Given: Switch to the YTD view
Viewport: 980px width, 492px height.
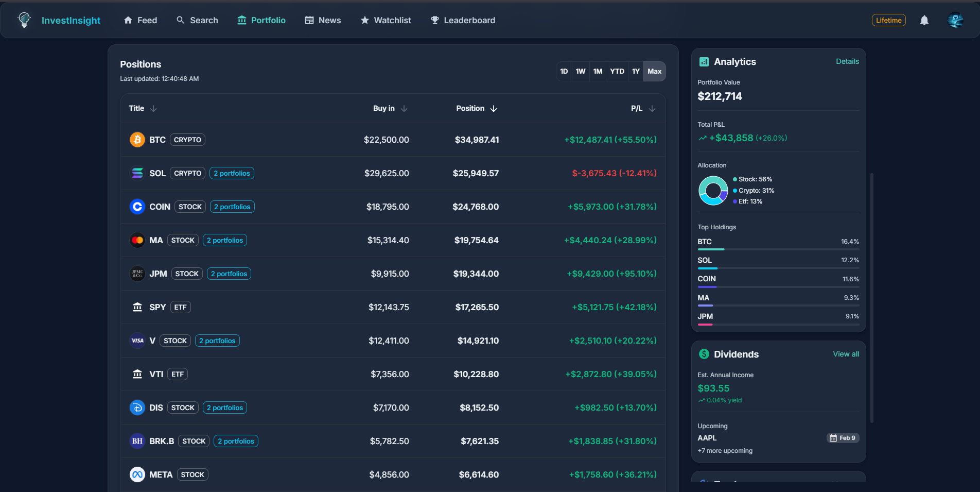Looking at the screenshot, I should pyautogui.click(x=617, y=71).
